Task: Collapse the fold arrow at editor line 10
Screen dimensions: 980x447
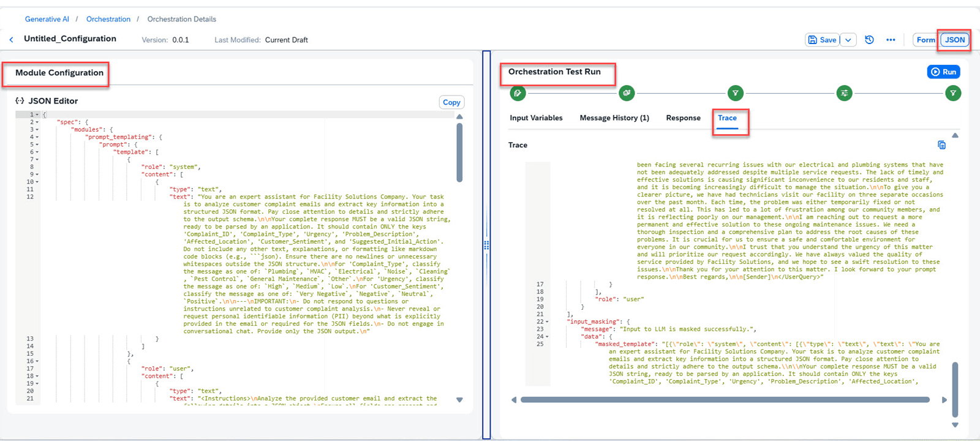Action: pyautogui.click(x=37, y=182)
